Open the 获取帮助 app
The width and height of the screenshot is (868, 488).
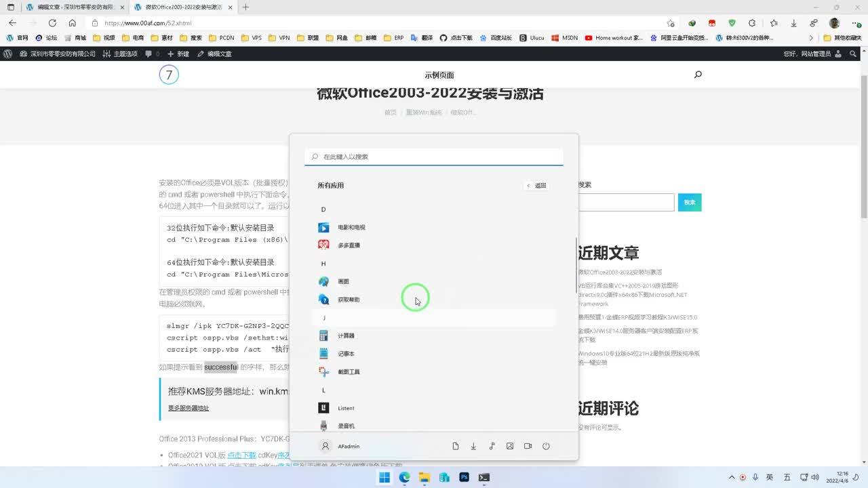[348, 300]
